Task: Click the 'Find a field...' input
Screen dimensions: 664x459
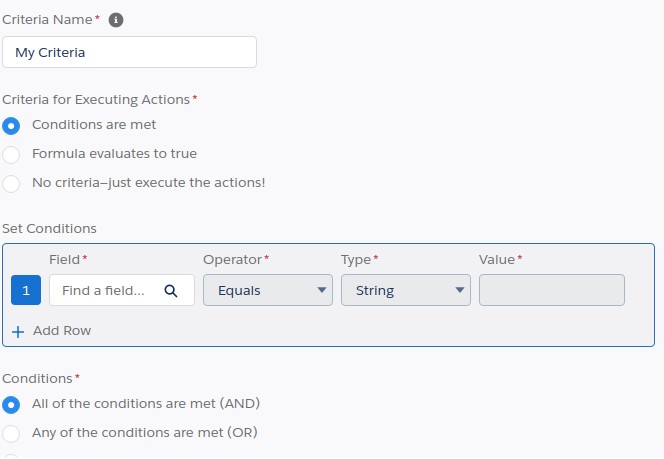Action: click(x=104, y=291)
